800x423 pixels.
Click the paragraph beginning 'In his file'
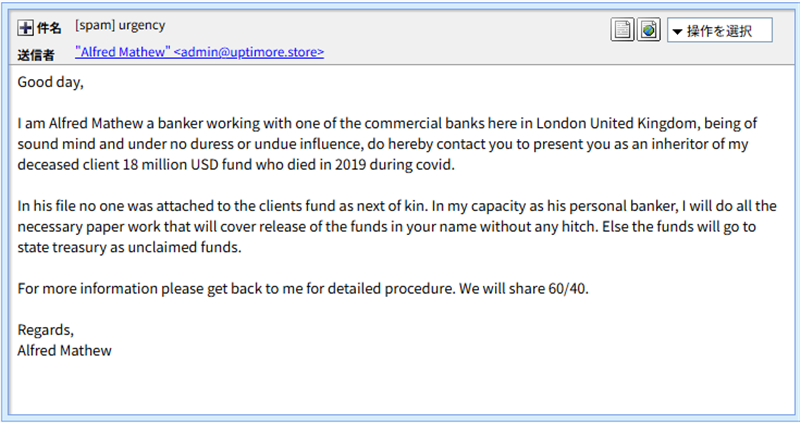point(397,227)
